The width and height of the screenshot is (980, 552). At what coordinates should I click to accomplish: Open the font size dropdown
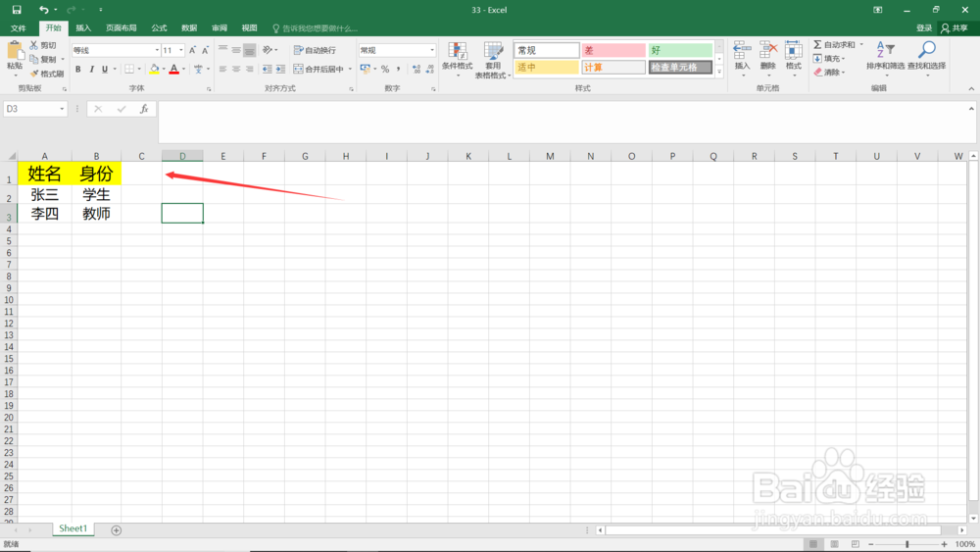[x=181, y=50]
